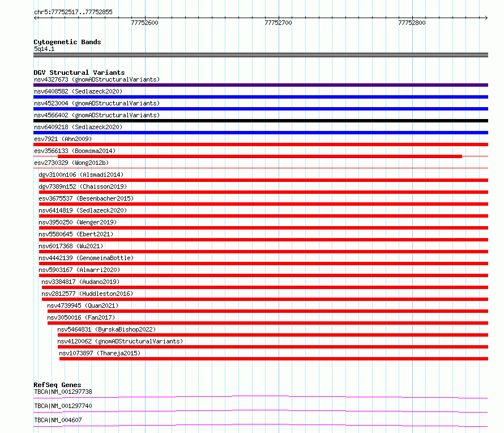
Task: Click the red bar under nsv1073897
Action: [274, 359]
